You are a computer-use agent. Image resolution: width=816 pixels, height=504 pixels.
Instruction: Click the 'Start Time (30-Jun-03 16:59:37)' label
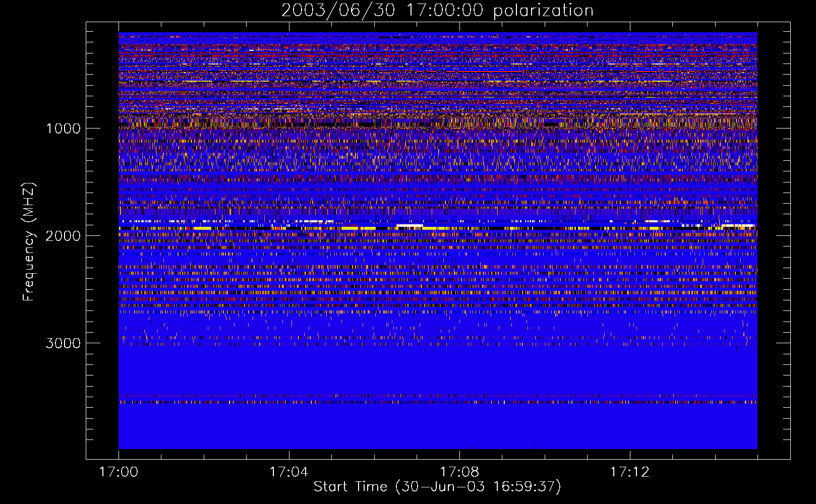coord(437,486)
